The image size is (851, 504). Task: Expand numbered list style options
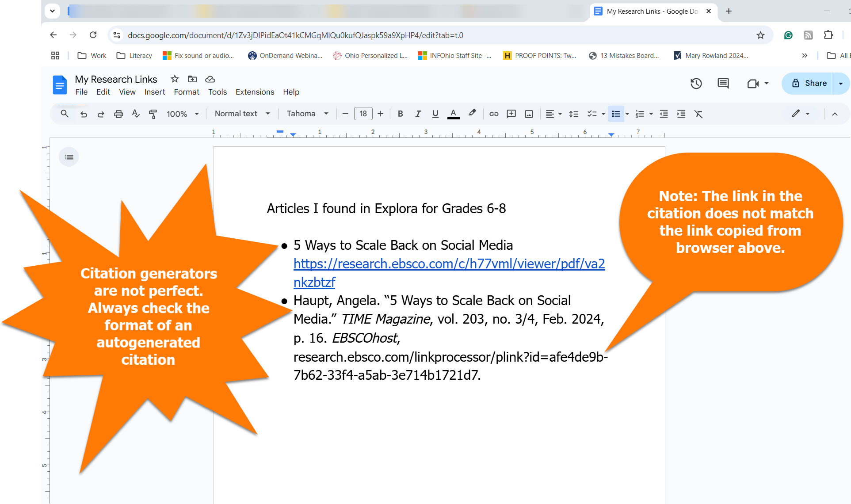(651, 114)
